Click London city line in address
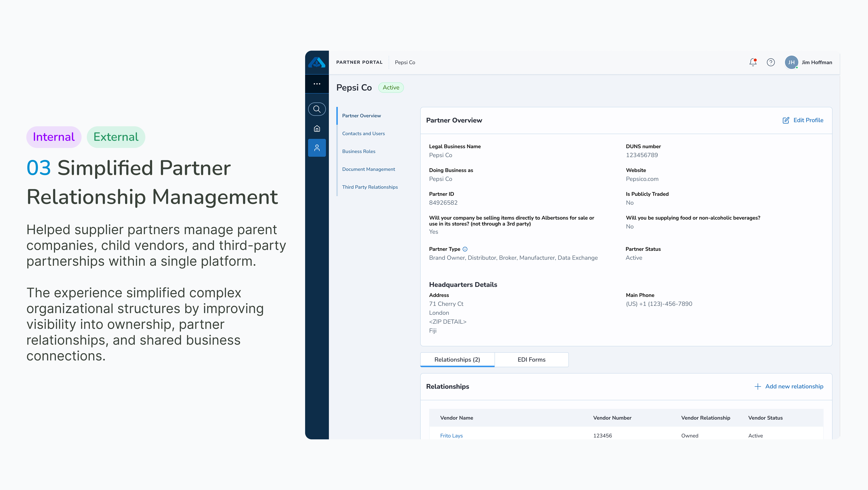Viewport: 868px width, 490px height. [439, 313]
